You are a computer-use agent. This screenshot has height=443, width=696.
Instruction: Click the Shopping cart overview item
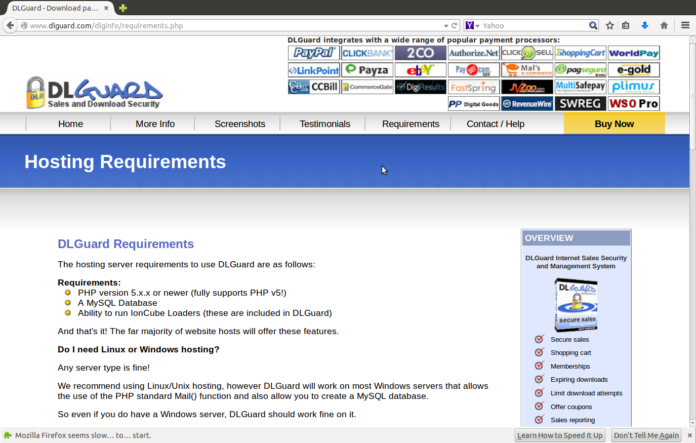coord(563,352)
